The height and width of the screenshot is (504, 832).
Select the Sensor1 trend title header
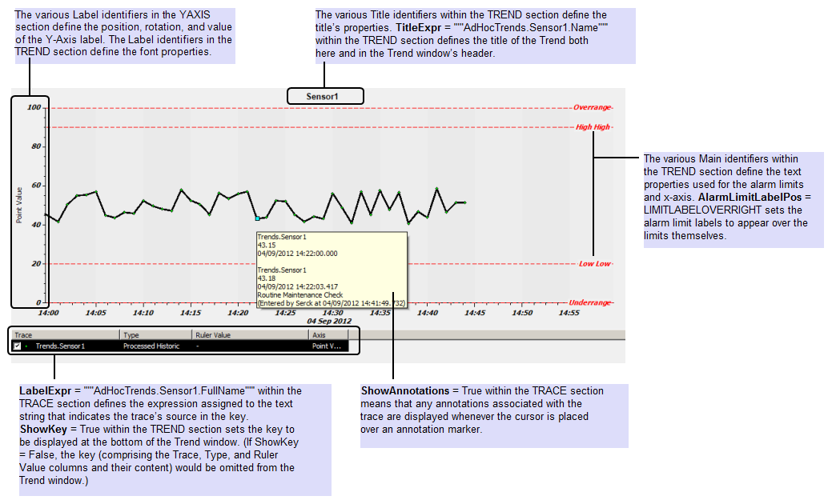coord(324,96)
